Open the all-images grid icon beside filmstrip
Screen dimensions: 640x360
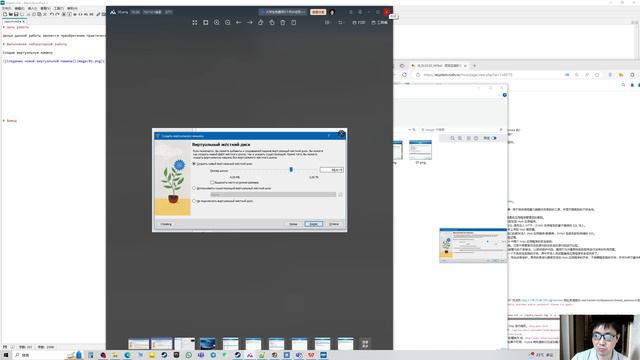[x=365, y=344]
